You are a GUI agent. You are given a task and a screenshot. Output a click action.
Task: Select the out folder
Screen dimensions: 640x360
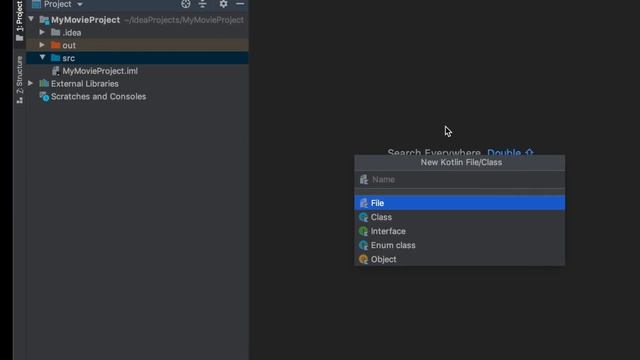pos(69,45)
